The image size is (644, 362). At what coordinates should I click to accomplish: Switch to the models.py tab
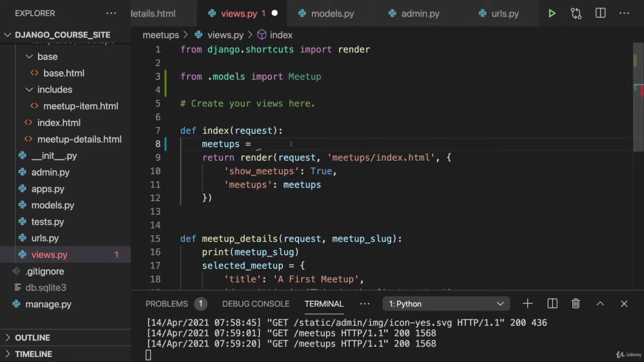332,14
